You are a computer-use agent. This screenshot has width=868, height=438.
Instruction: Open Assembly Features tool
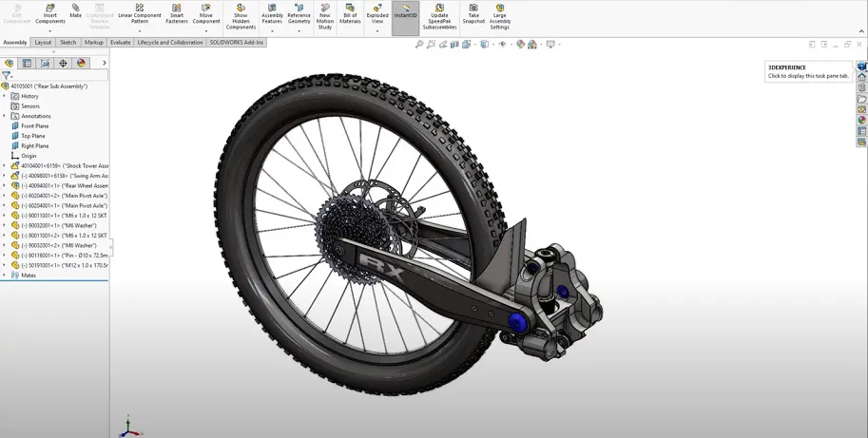pos(272,14)
